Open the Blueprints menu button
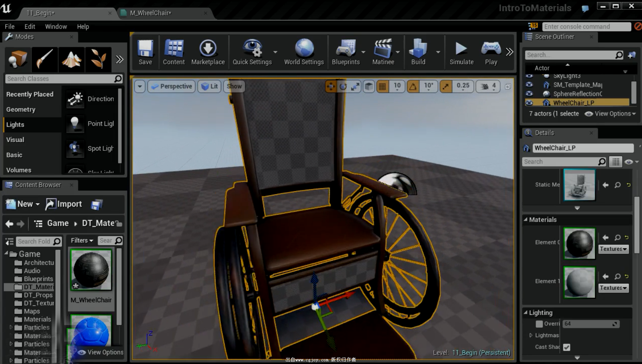 coord(346,52)
